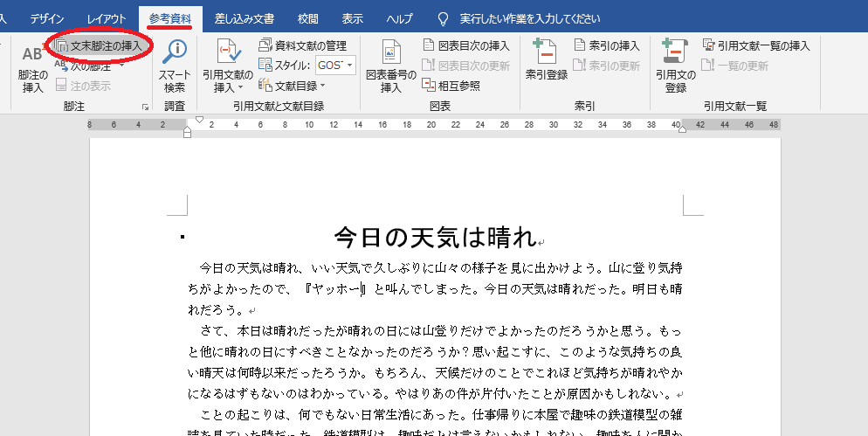Click 図表目次の挿入 command
Screen dimensions: 868x436
coord(465,45)
